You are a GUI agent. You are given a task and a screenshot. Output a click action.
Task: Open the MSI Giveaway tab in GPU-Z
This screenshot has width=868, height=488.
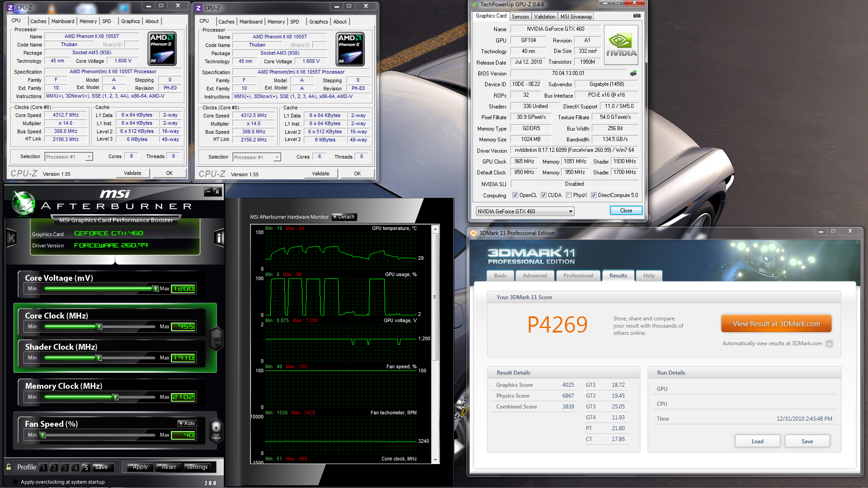point(576,17)
